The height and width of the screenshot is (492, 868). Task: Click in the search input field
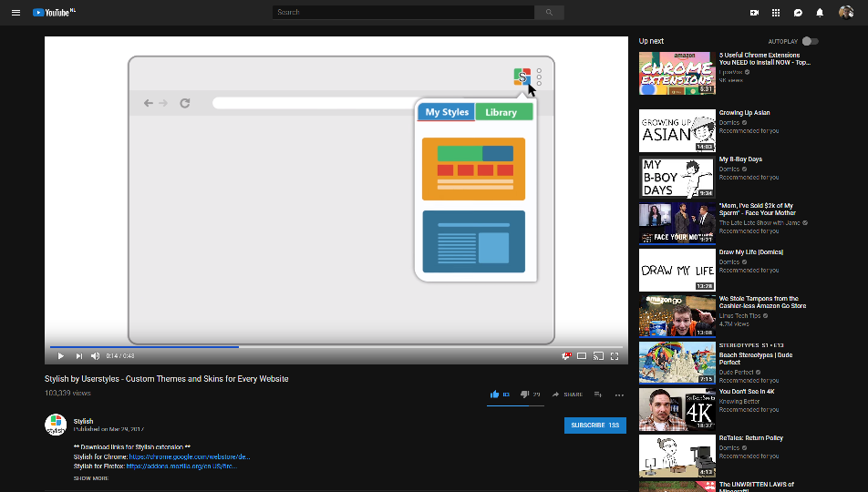[x=403, y=12]
